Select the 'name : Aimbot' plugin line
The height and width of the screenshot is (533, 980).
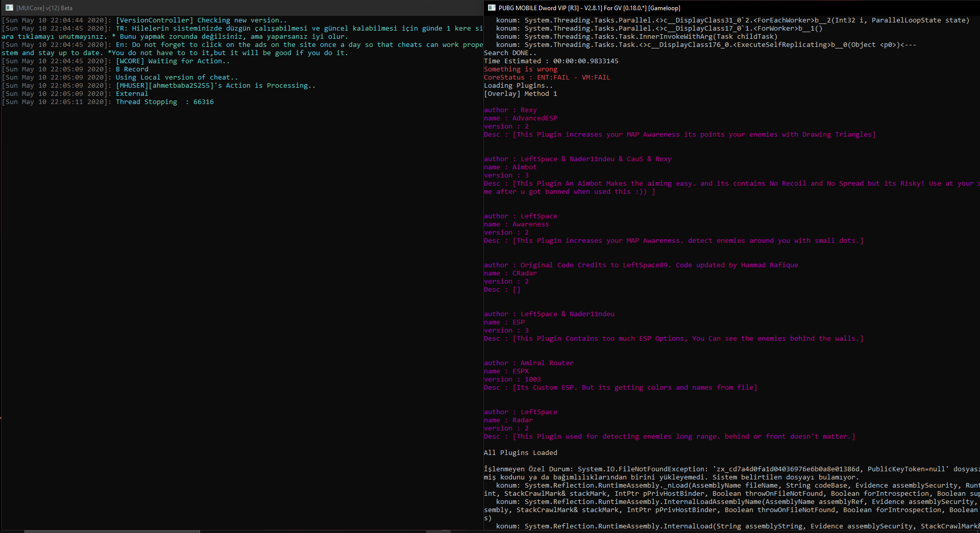510,167
